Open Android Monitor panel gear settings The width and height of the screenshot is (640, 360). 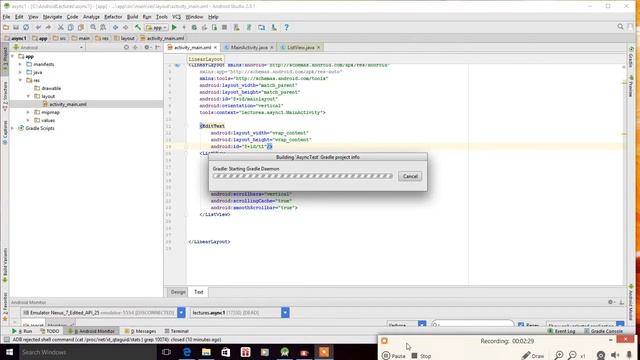611,302
